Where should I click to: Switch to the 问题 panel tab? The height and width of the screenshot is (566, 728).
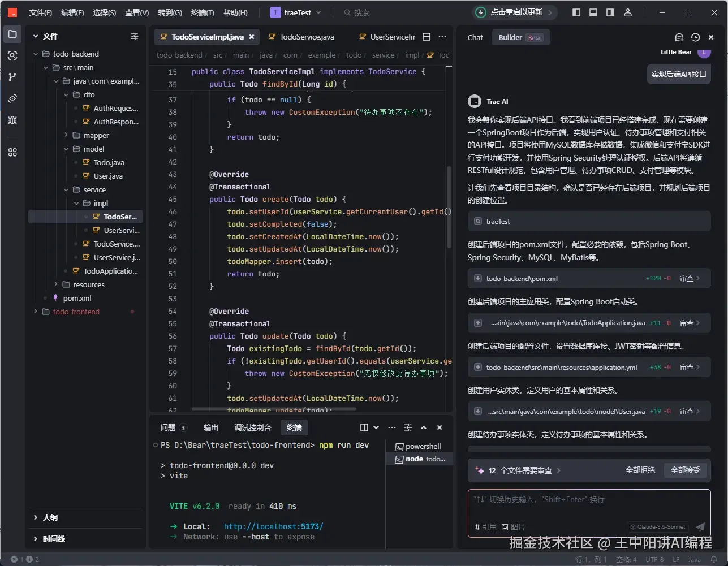coord(173,427)
